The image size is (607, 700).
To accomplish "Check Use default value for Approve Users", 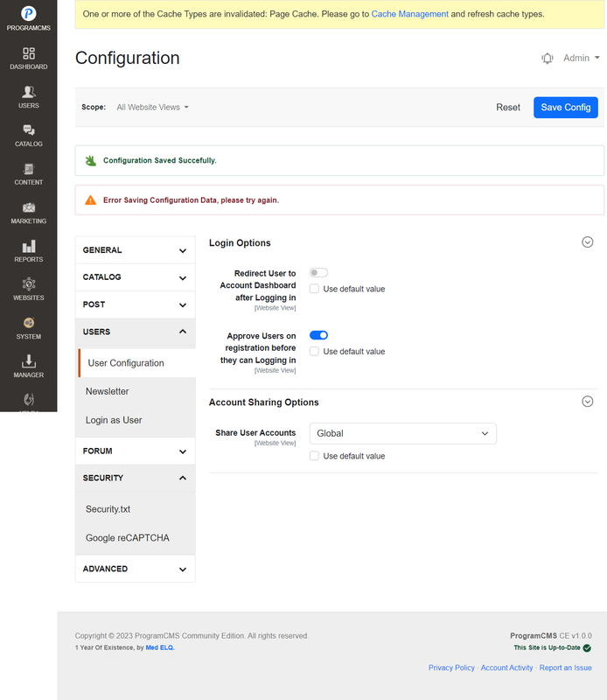I will click(x=314, y=352).
